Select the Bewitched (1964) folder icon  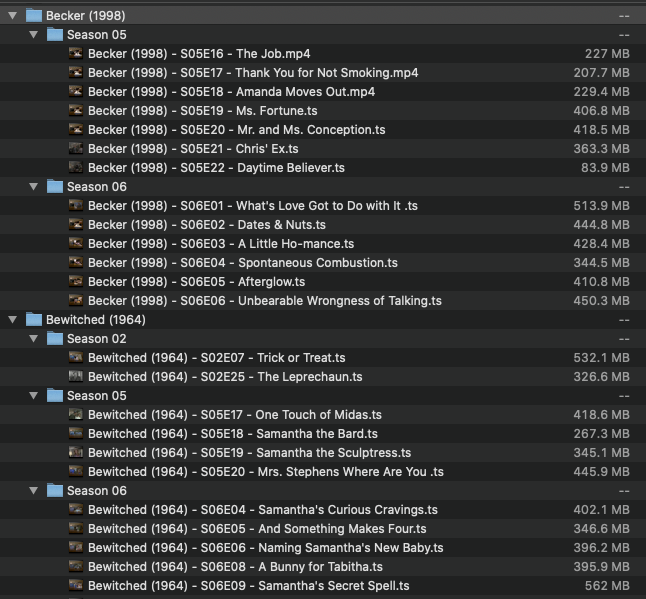point(34,320)
